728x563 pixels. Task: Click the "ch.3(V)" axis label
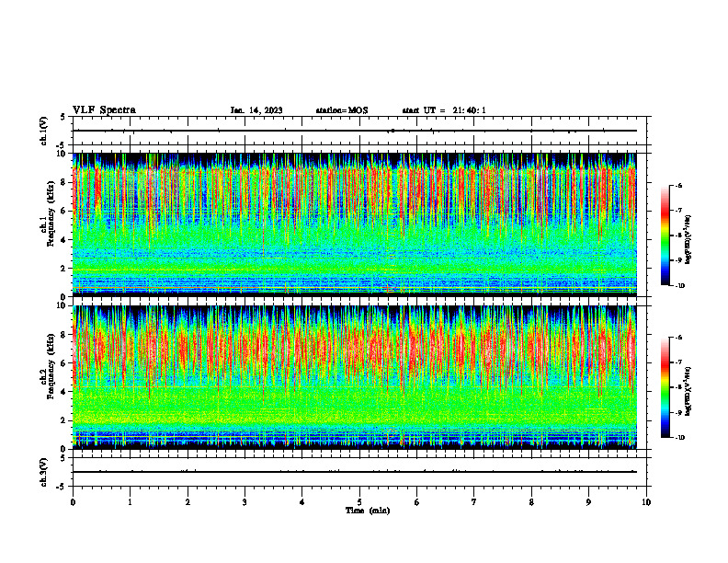[43, 472]
